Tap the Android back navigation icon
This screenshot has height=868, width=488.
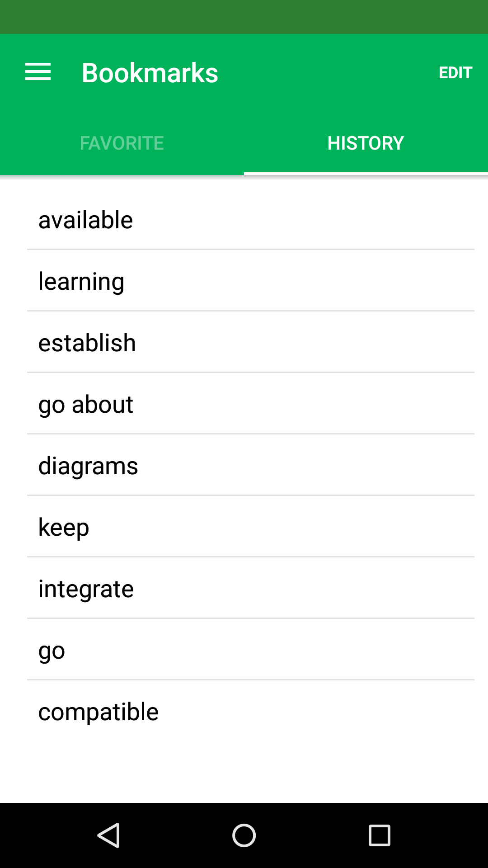pos(110,835)
